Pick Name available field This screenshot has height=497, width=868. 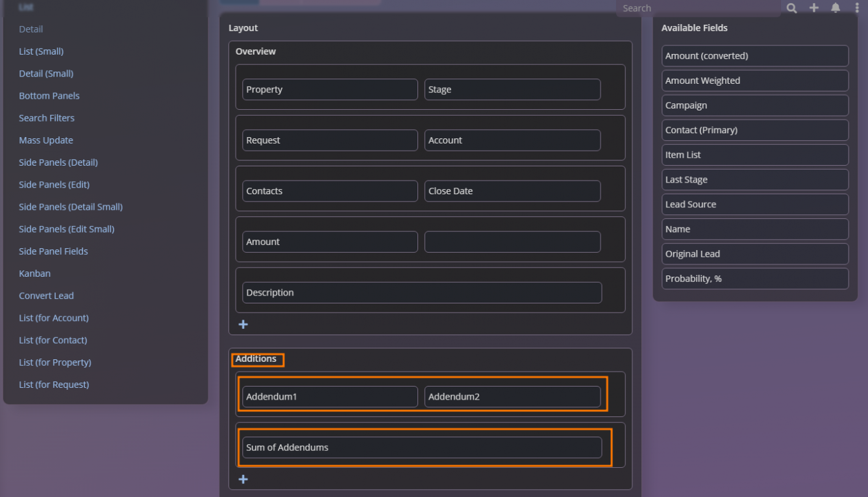click(755, 229)
